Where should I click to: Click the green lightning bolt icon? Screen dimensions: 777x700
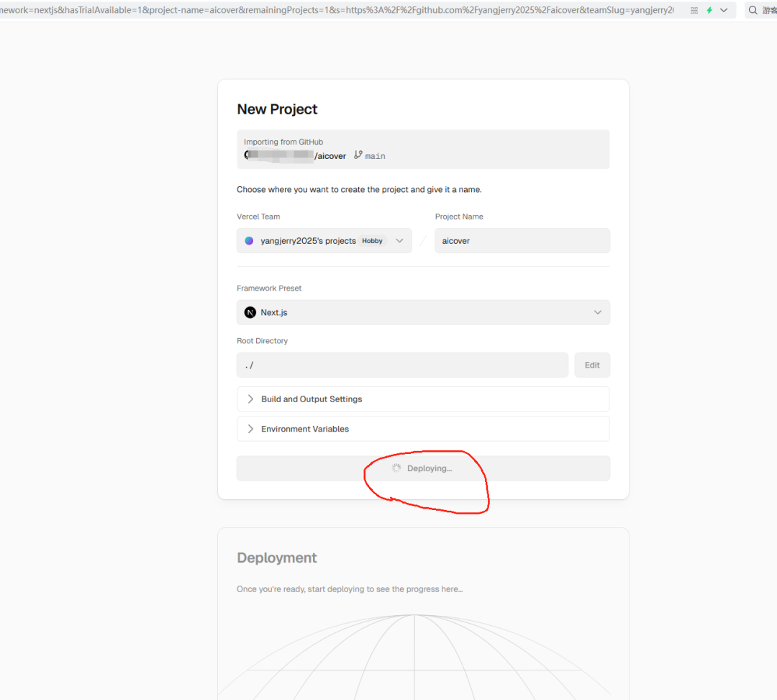pos(709,10)
